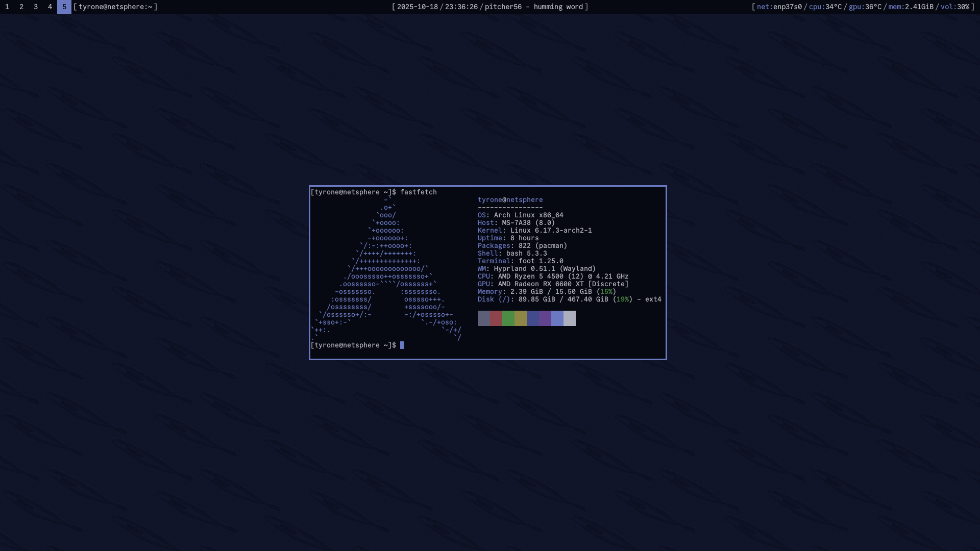This screenshot has width=980, height=551.
Task: Click the light gray color block in fastfetch
Action: [x=569, y=318]
